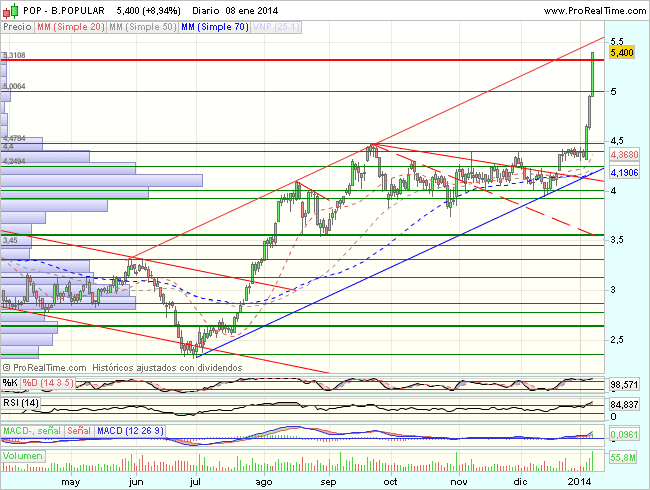Select the blue 4,1906 moving average value tag
The image size is (650, 490).
pos(624,172)
